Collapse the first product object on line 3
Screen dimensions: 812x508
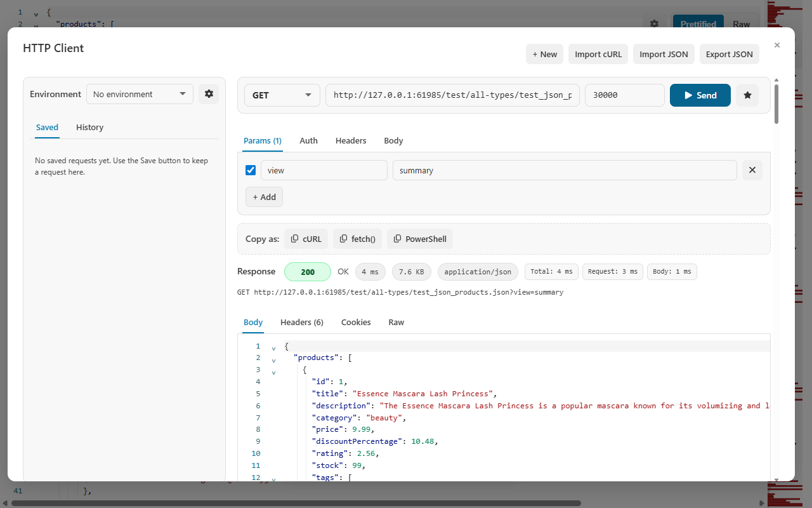273,371
